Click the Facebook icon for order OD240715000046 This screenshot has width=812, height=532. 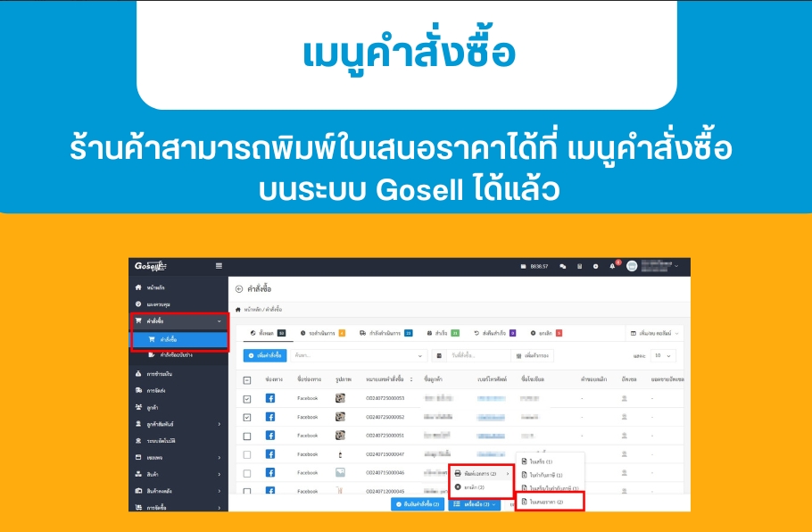point(270,473)
